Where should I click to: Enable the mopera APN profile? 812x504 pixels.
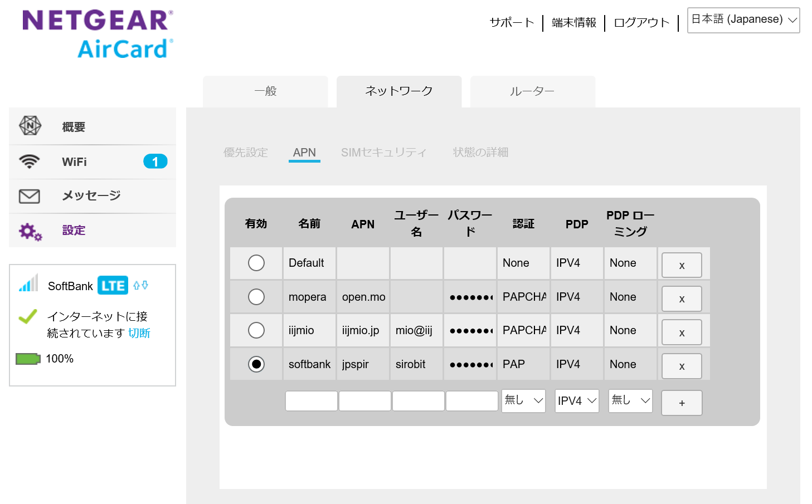256,297
